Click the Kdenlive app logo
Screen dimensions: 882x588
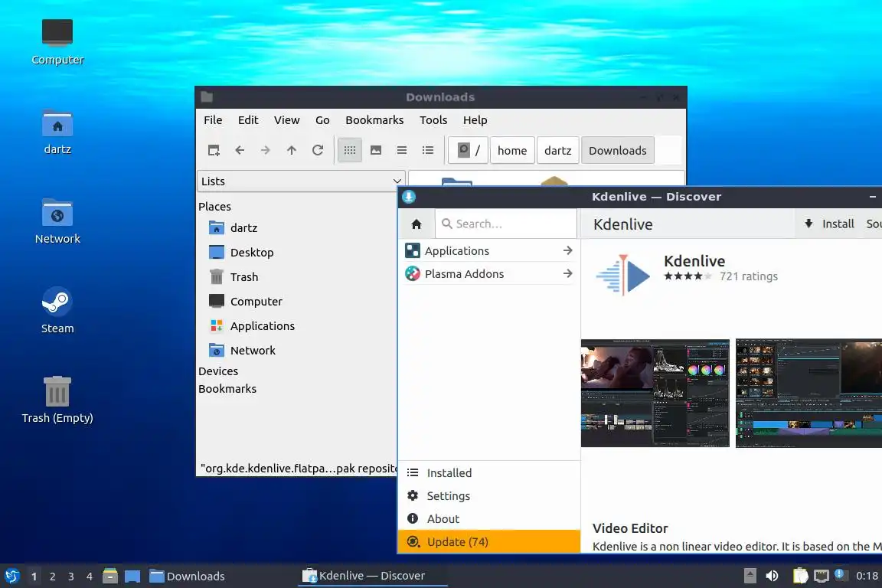coord(623,275)
